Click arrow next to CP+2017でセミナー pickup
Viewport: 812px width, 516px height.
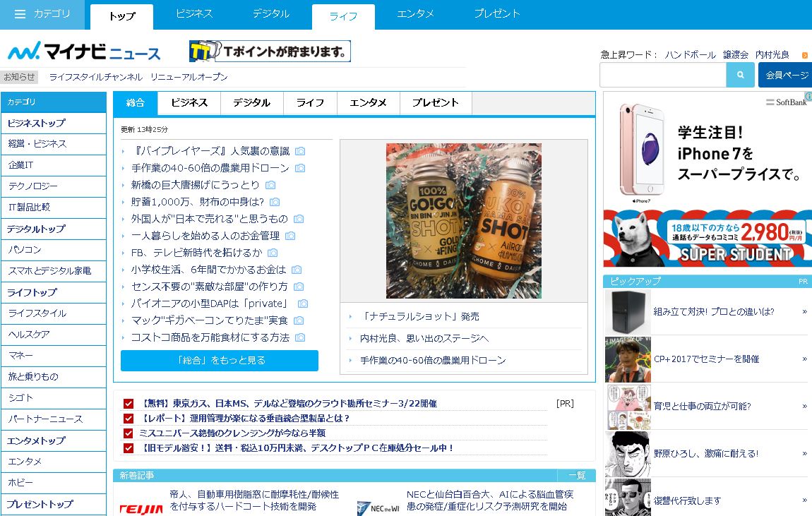(x=804, y=359)
